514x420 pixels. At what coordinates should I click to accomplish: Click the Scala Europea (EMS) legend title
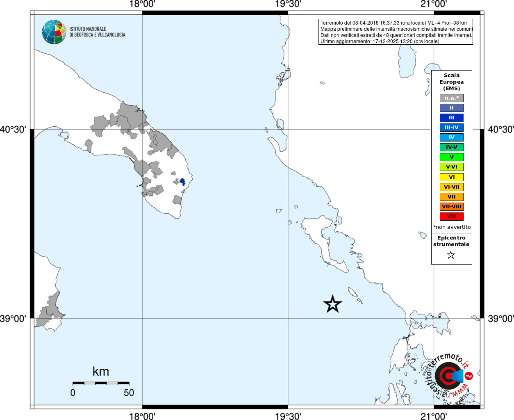(452, 82)
